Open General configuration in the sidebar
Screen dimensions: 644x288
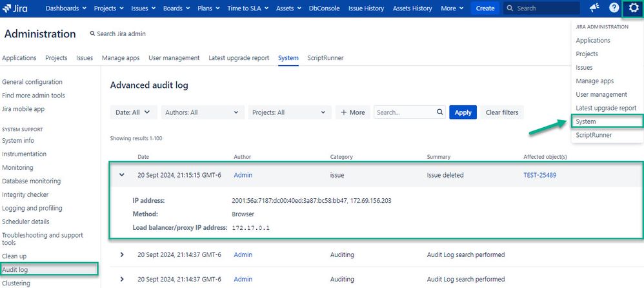tap(32, 82)
